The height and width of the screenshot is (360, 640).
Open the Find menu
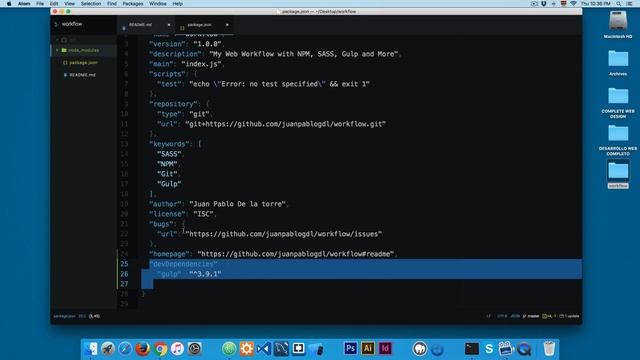(x=112, y=4)
